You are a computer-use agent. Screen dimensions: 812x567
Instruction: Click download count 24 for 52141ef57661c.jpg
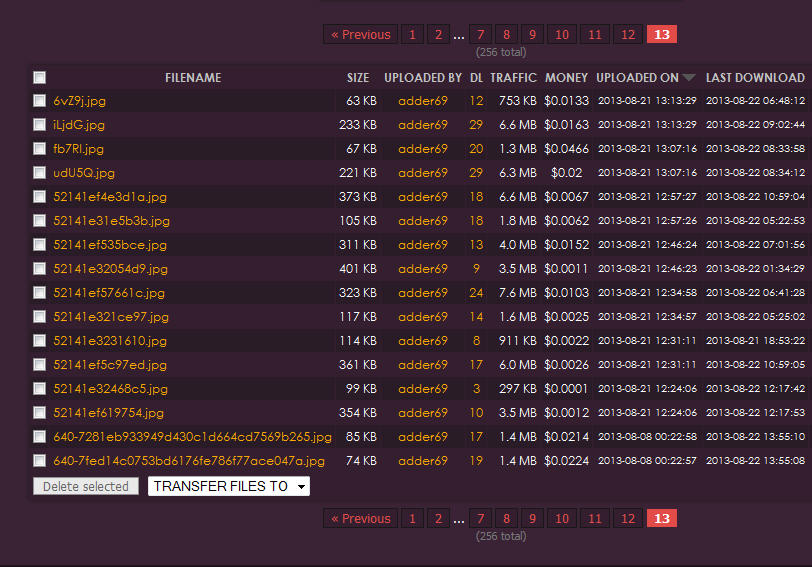[476, 293]
